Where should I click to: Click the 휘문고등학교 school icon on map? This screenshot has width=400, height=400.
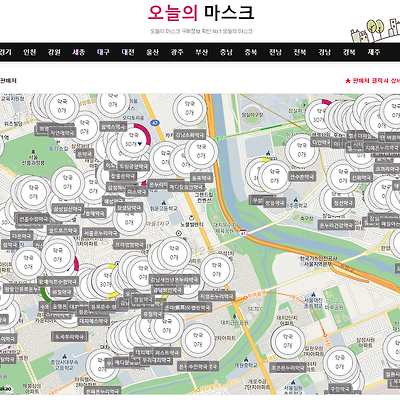pyautogui.click(x=163, y=202)
